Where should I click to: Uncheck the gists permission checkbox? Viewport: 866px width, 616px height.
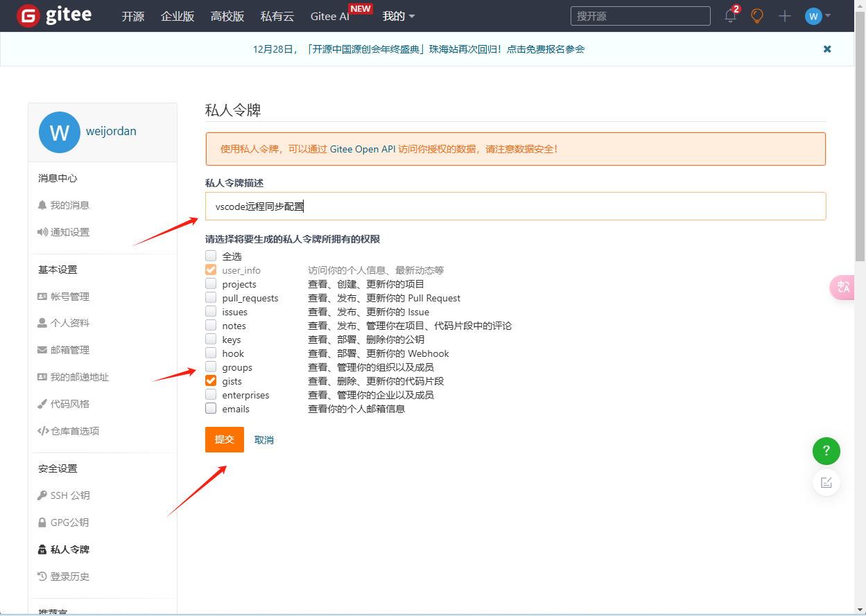(211, 380)
